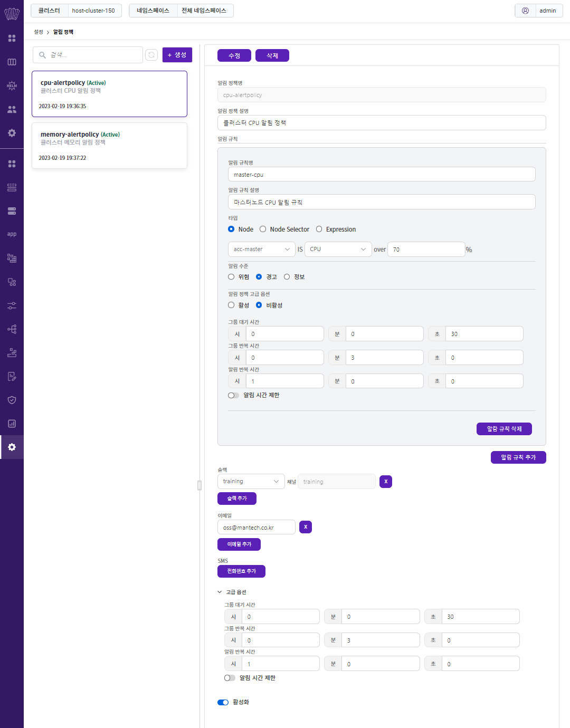Click the refresh icon beside the search box
Image resolution: width=570 pixels, height=728 pixels.
click(x=151, y=55)
